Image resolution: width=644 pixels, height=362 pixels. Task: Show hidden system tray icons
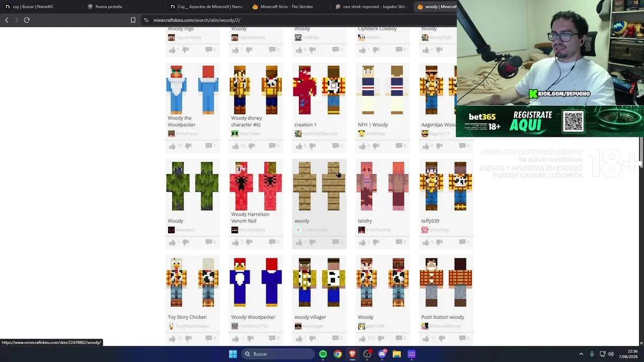tap(581, 354)
